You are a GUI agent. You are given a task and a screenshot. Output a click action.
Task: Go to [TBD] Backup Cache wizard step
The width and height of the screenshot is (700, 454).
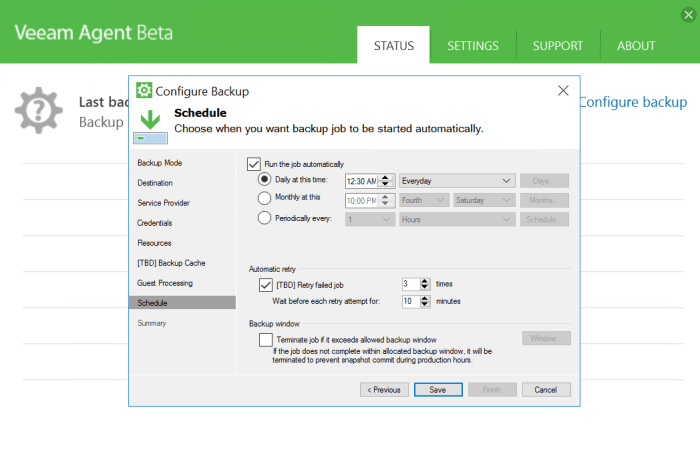pyautogui.click(x=171, y=263)
